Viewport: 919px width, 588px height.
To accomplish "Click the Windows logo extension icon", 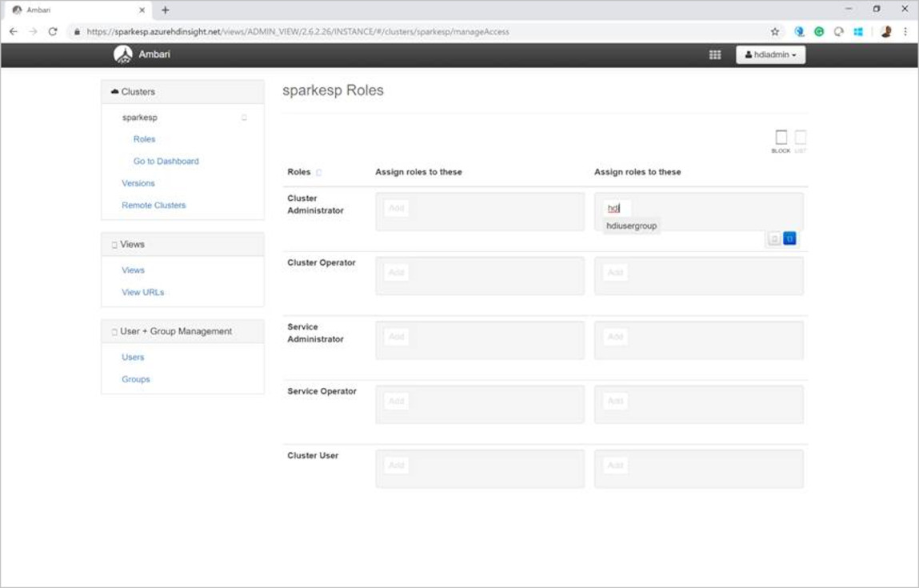I will [858, 32].
